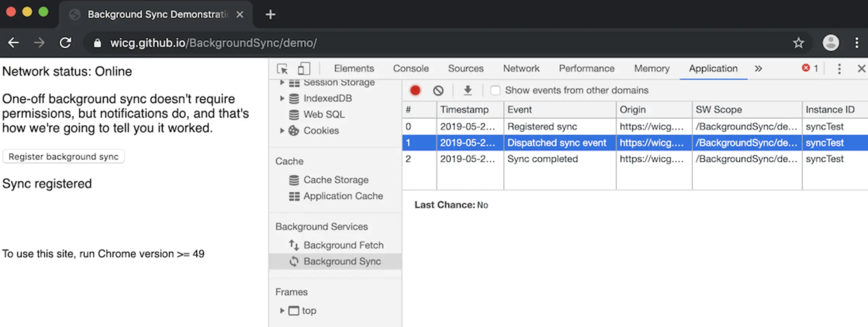
Task: Select the Sync completed event row
Action: (x=542, y=159)
